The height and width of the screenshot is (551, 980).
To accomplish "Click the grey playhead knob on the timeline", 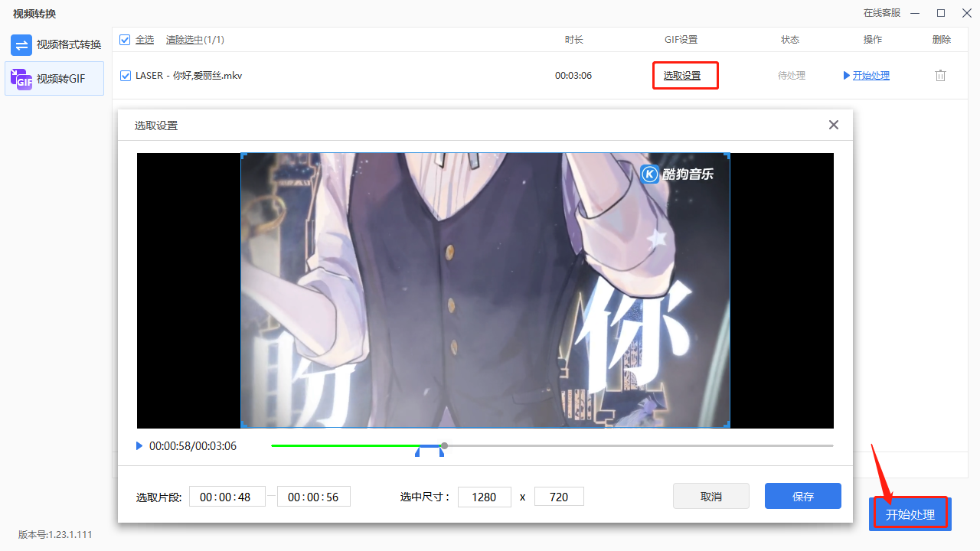I will [x=444, y=445].
